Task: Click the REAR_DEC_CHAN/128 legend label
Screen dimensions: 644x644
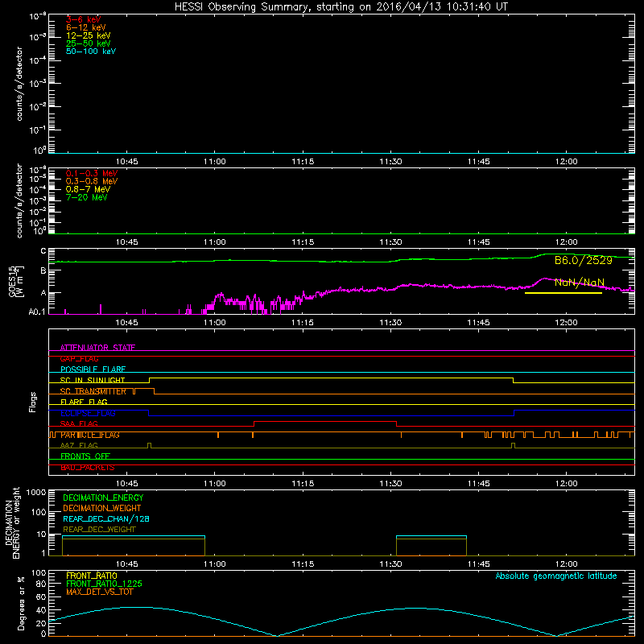Action: pyautogui.click(x=106, y=519)
